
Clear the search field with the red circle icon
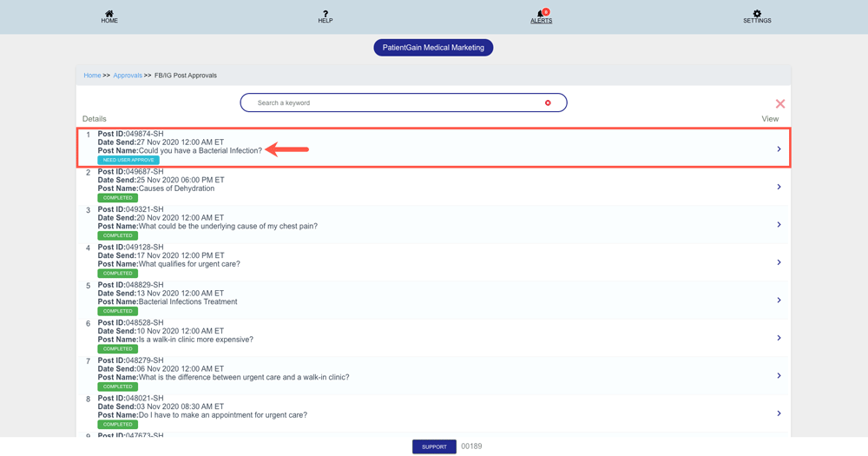point(548,103)
